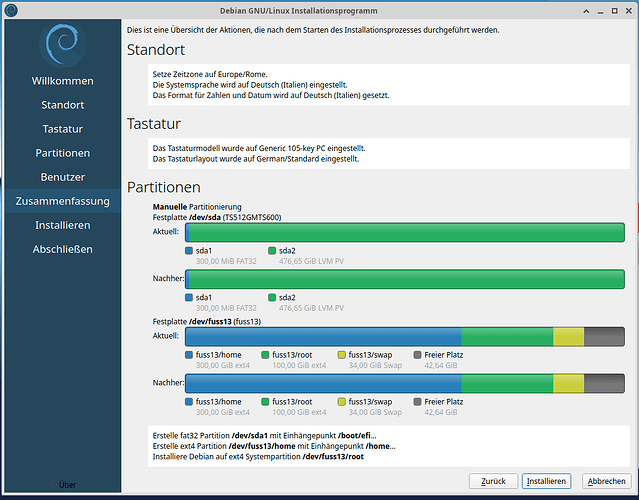Click '34,00 GiB Swap' under fuss13 Aktuell

coord(375,366)
